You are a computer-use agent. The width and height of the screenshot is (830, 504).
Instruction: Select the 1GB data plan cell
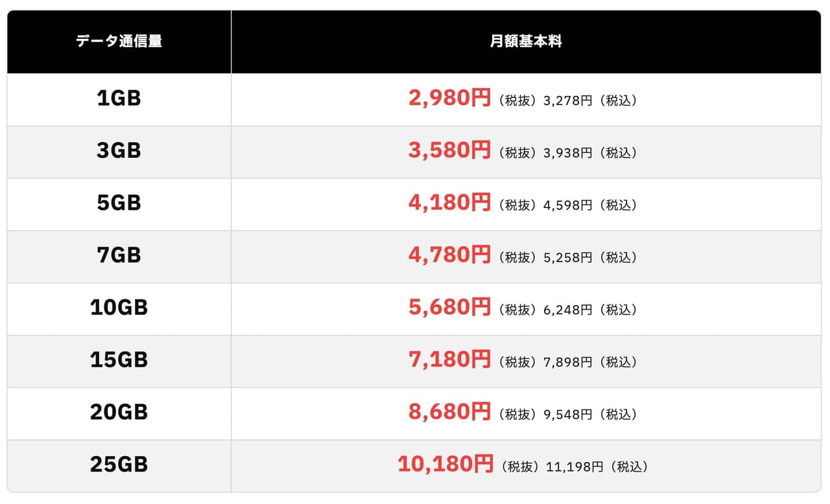pyautogui.click(x=119, y=98)
